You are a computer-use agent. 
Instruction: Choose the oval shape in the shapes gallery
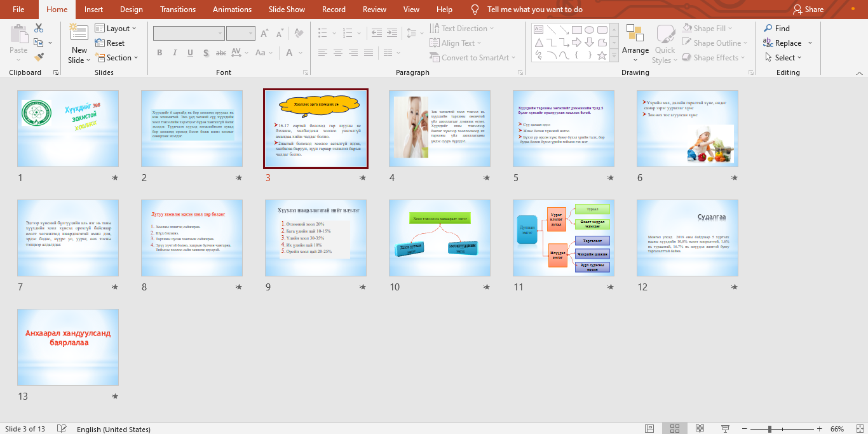tap(589, 30)
